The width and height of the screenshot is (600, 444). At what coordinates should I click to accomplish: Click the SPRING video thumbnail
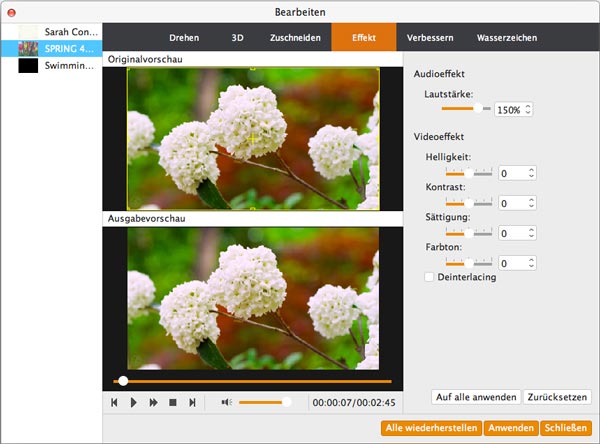pos(28,49)
